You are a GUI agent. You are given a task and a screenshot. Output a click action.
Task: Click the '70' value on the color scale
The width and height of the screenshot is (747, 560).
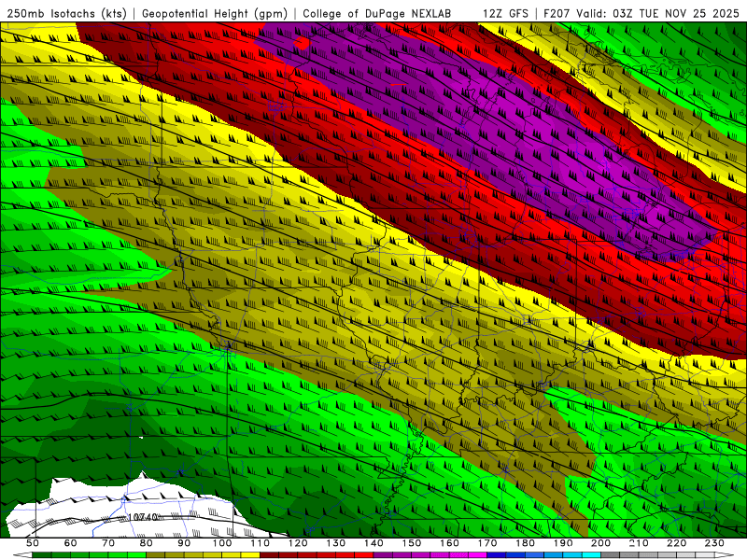108,543
